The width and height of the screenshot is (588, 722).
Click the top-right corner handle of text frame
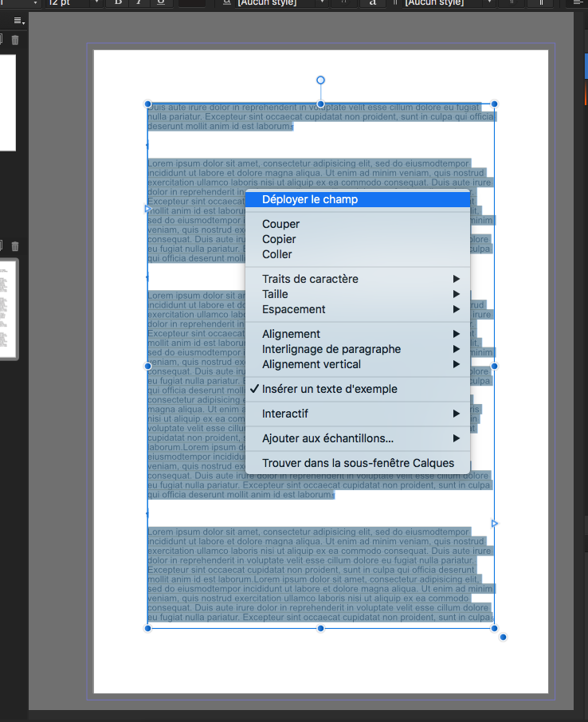[x=494, y=104]
